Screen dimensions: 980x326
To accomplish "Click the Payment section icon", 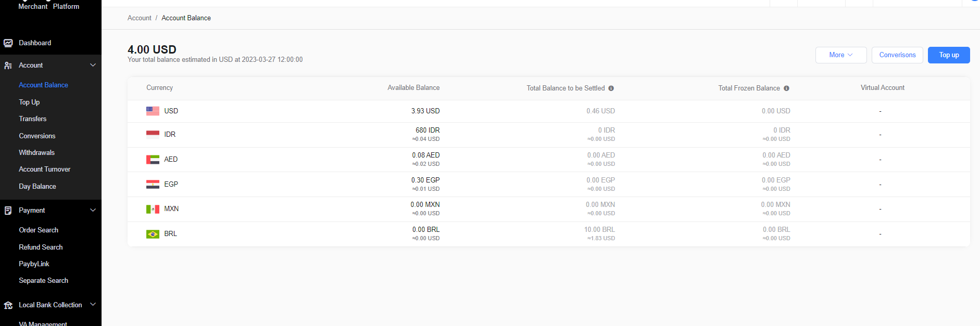I will tap(8, 211).
